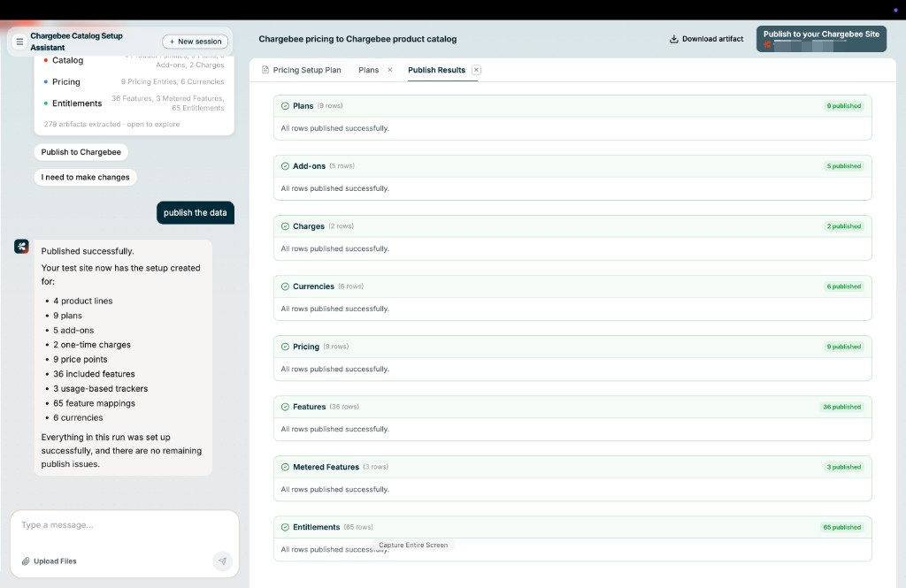The width and height of the screenshot is (906, 588).
Task: Click the '5 published' badge on Add-ons
Action: [x=843, y=165]
